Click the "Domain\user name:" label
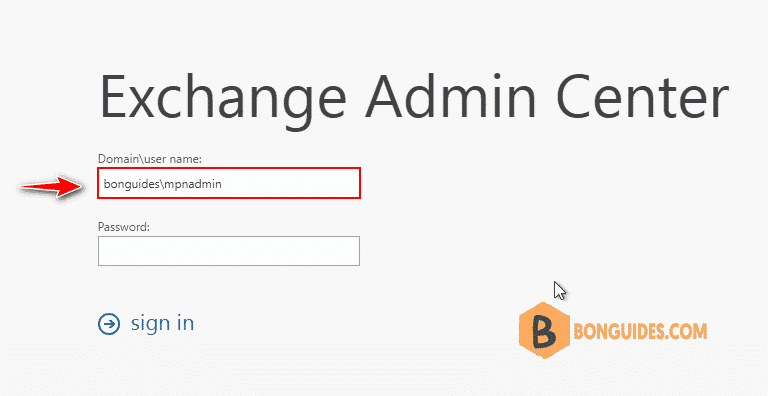Image resolution: width=768 pixels, height=396 pixels. click(150, 159)
